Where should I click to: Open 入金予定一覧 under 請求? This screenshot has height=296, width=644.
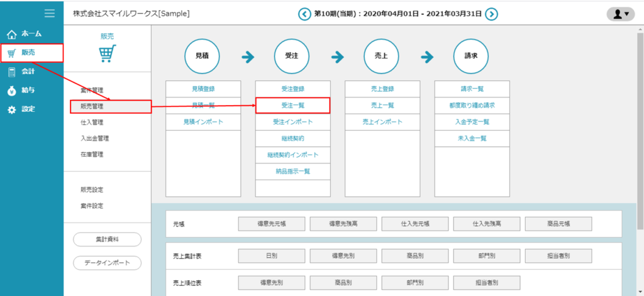pos(471,122)
